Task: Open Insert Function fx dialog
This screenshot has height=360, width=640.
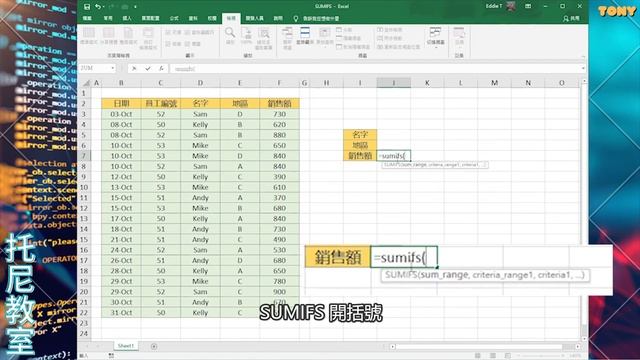Action: click(161, 69)
